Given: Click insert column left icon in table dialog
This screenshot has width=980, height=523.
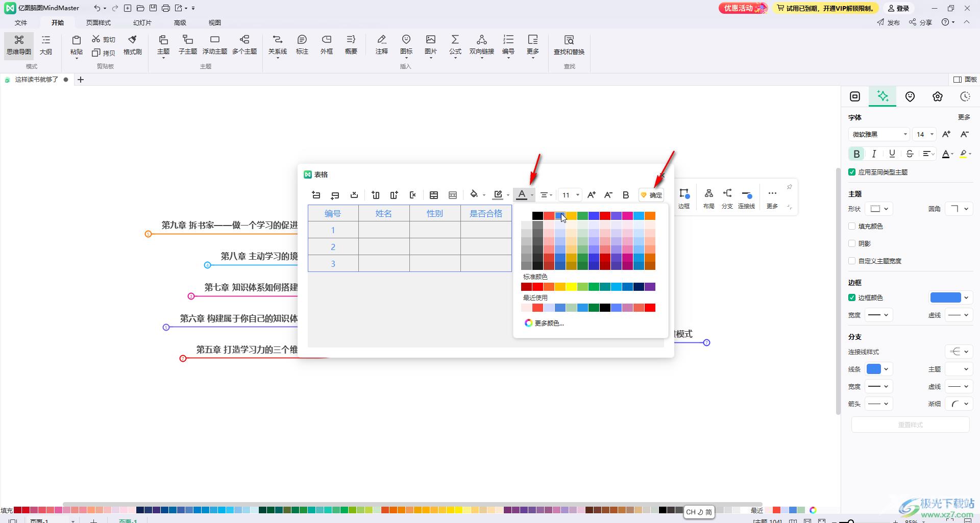Looking at the screenshot, I should 376,195.
